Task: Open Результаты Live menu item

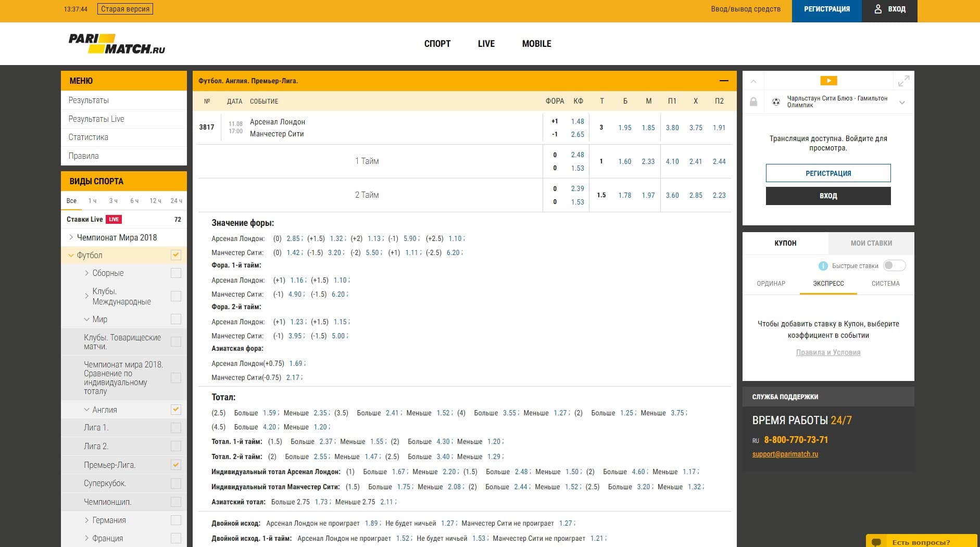Action: click(124, 119)
